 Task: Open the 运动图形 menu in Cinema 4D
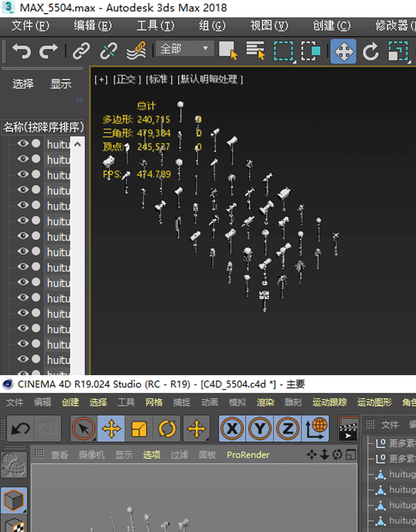click(x=374, y=402)
